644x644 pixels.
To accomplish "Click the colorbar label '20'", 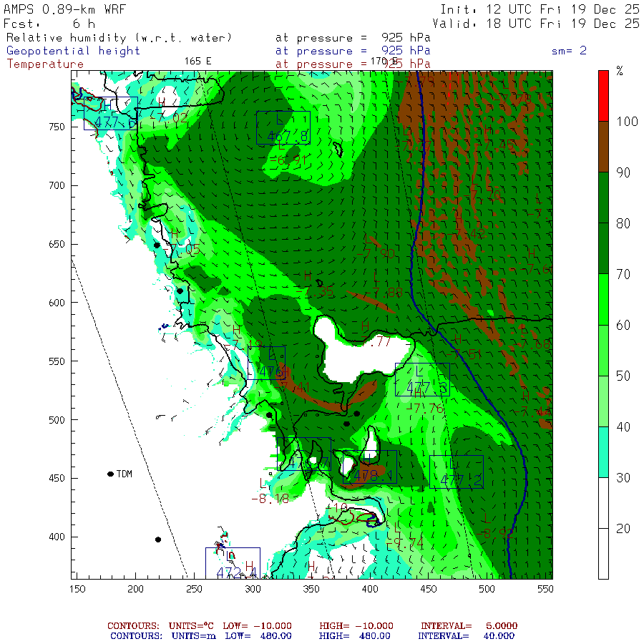I will pos(623,529).
